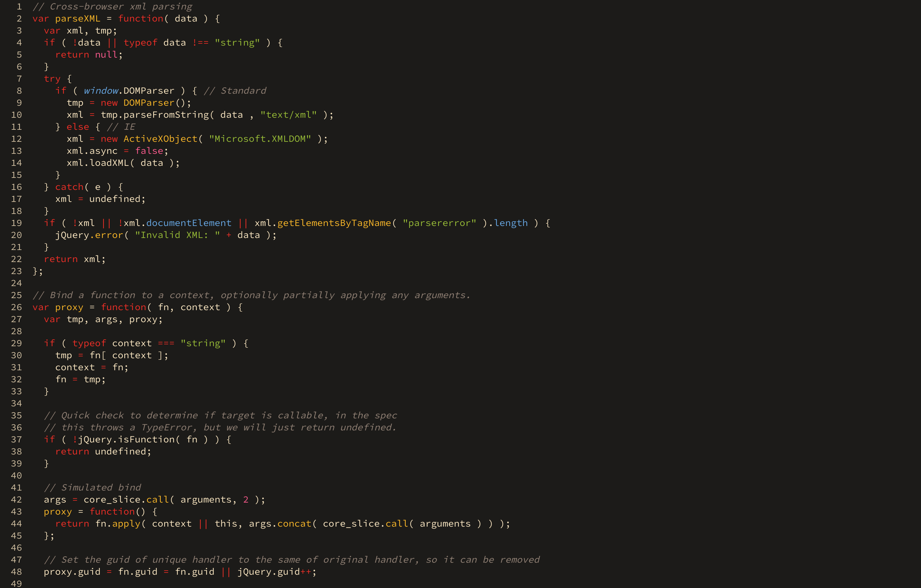Click the isFunction method call
Screen dimensions: 921x588
coord(146,440)
